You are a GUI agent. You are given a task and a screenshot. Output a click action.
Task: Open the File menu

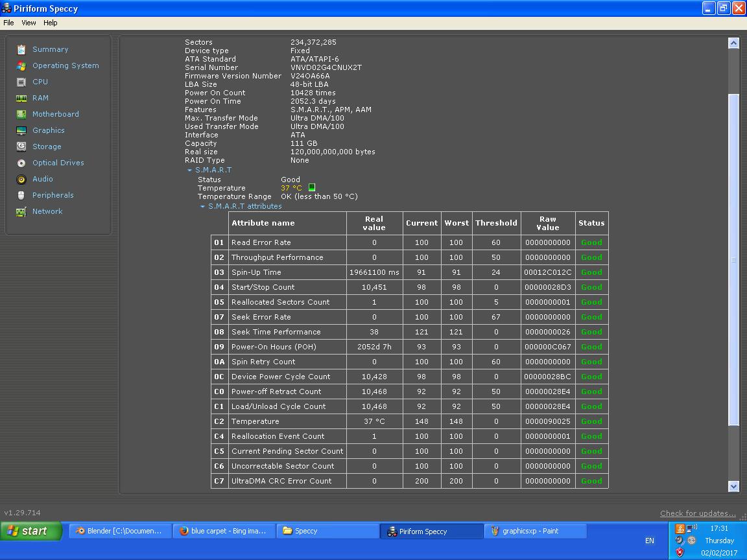coord(8,23)
